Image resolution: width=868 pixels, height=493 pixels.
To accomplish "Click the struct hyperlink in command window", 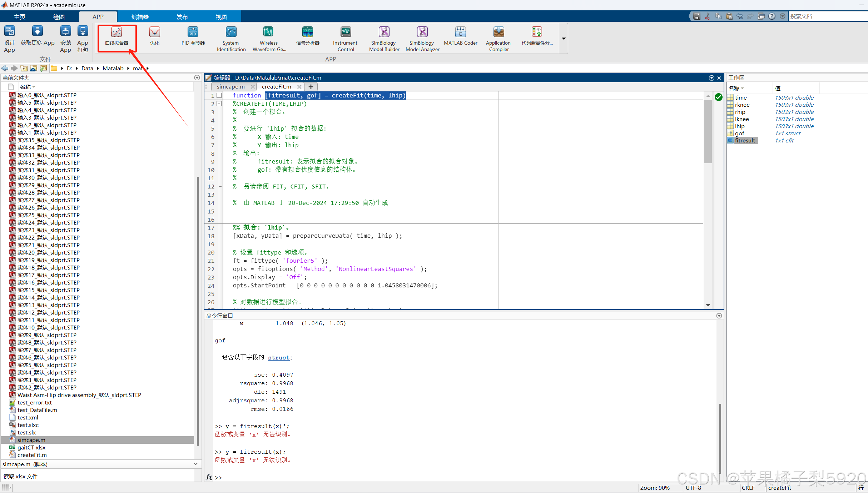I will click(x=278, y=357).
